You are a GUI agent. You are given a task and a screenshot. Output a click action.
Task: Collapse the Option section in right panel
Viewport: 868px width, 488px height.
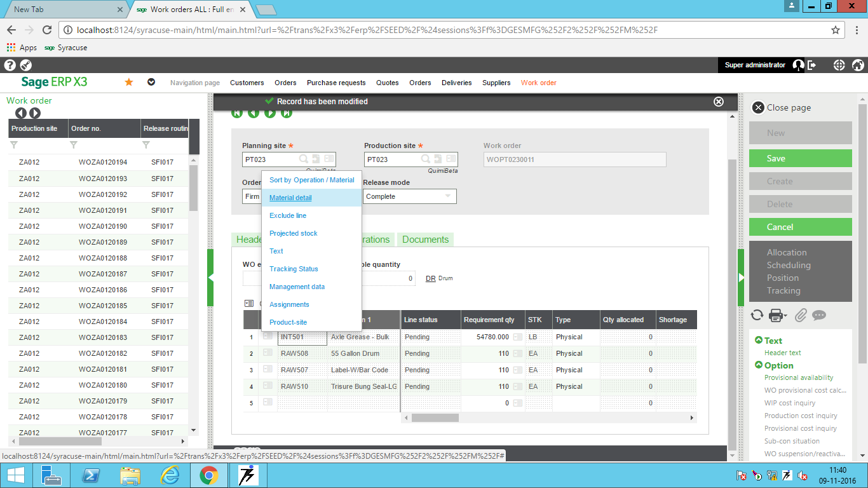(x=758, y=365)
